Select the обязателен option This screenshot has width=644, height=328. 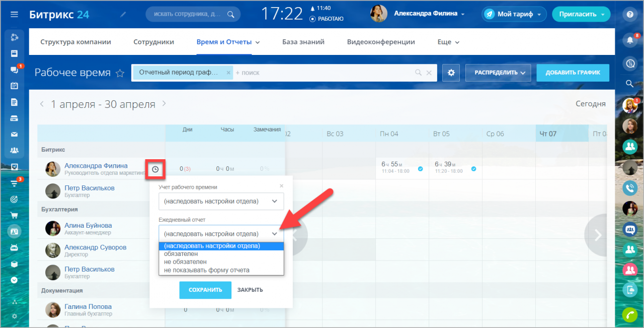tap(221, 254)
